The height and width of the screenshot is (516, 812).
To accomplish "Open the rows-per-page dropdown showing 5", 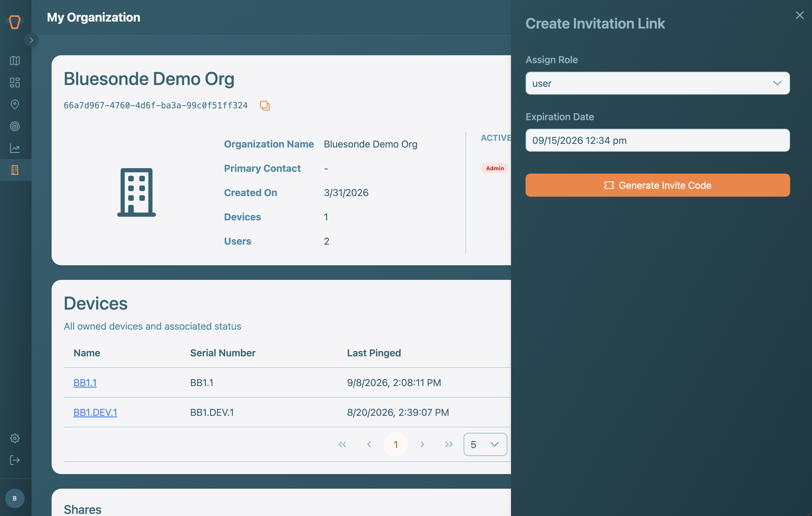I will [485, 444].
